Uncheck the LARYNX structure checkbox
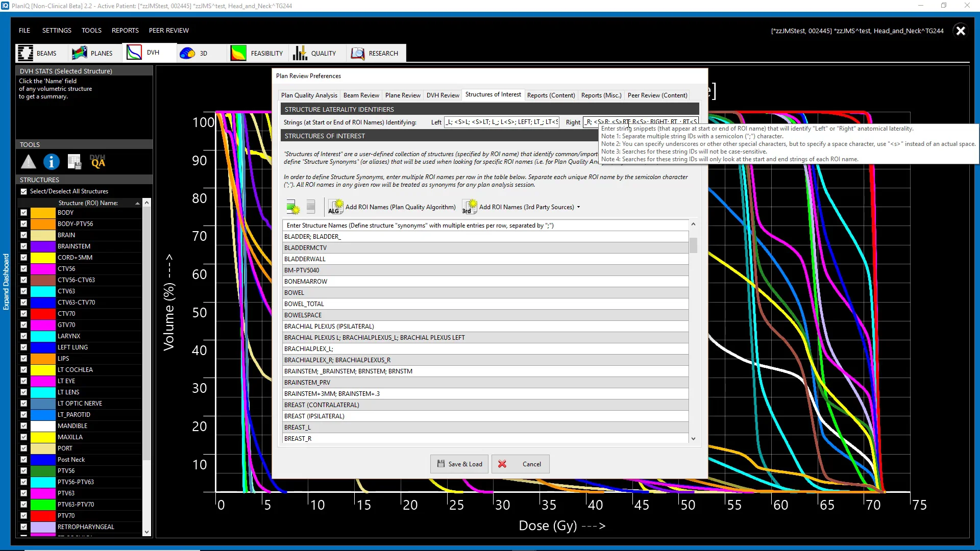The width and height of the screenshot is (980, 551). [23, 336]
